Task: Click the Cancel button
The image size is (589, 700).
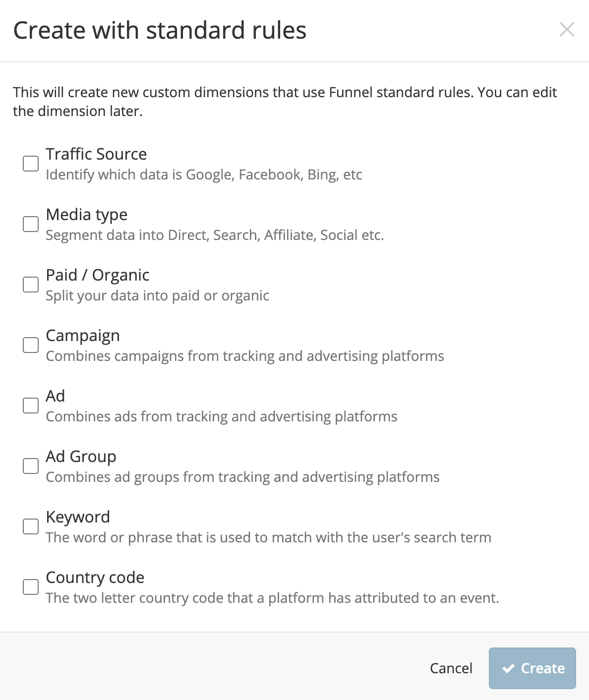Action: pos(451,668)
